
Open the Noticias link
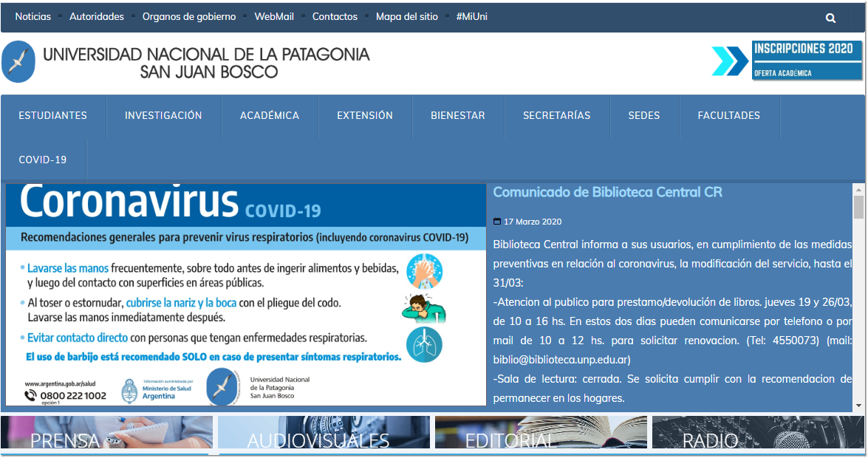click(33, 16)
